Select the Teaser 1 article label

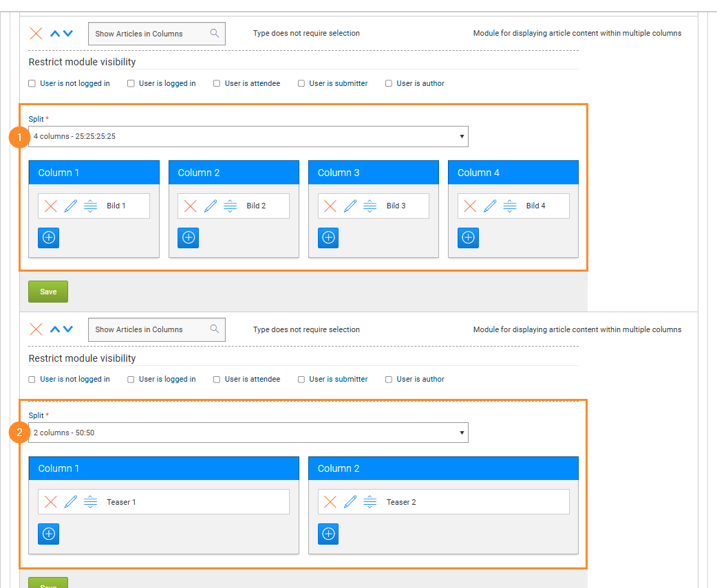(x=121, y=502)
